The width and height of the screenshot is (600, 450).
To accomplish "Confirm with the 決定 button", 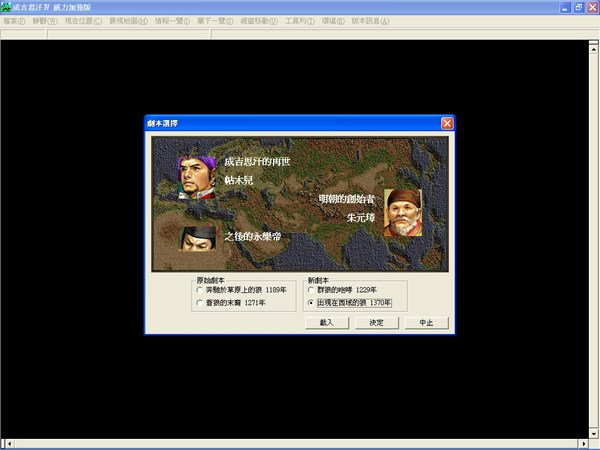I will click(377, 323).
